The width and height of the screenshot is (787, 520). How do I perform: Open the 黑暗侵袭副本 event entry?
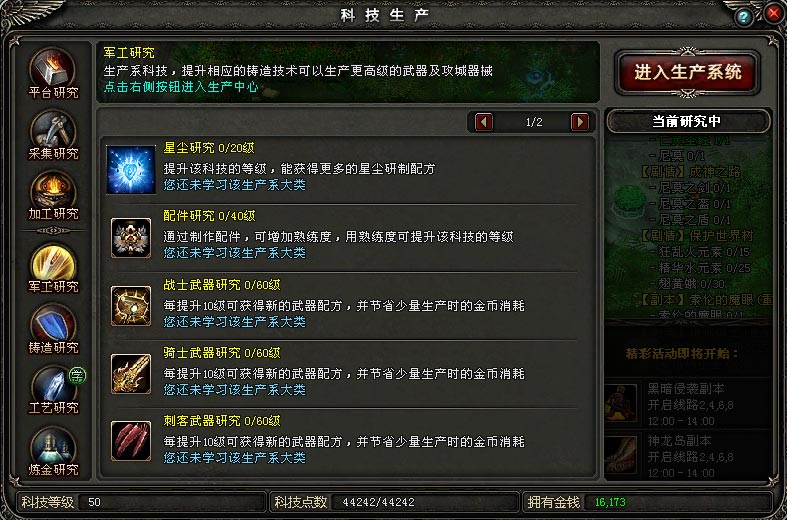pyautogui.click(x=688, y=403)
